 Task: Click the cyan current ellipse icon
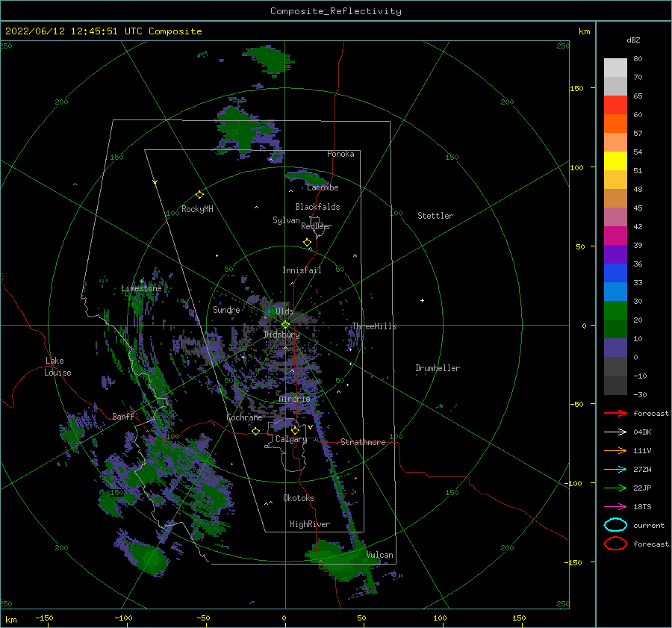pyautogui.click(x=615, y=525)
